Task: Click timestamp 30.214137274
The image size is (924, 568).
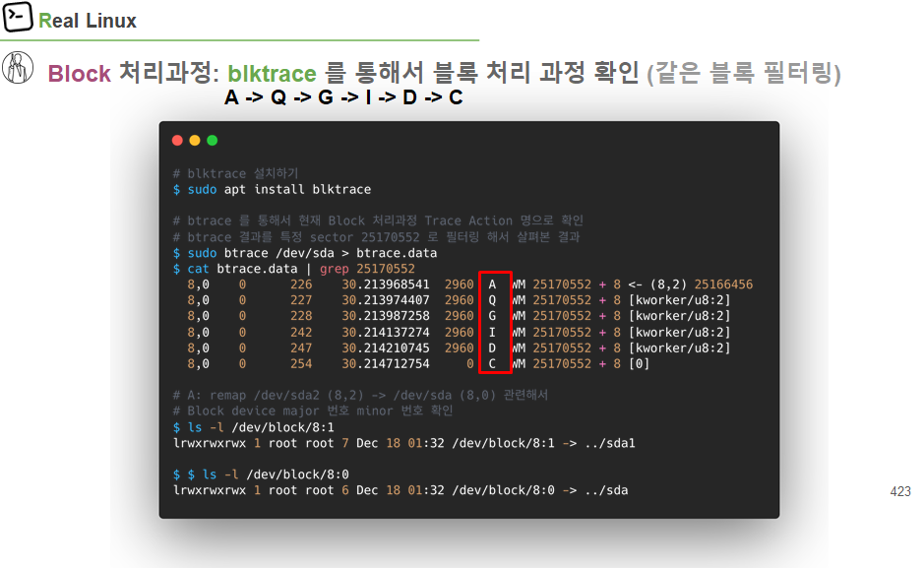Action: point(386,333)
